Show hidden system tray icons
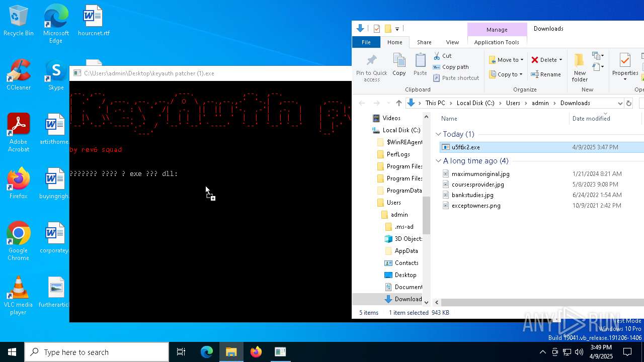The width and height of the screenshot is (644, 362). [x=542, y=352]
